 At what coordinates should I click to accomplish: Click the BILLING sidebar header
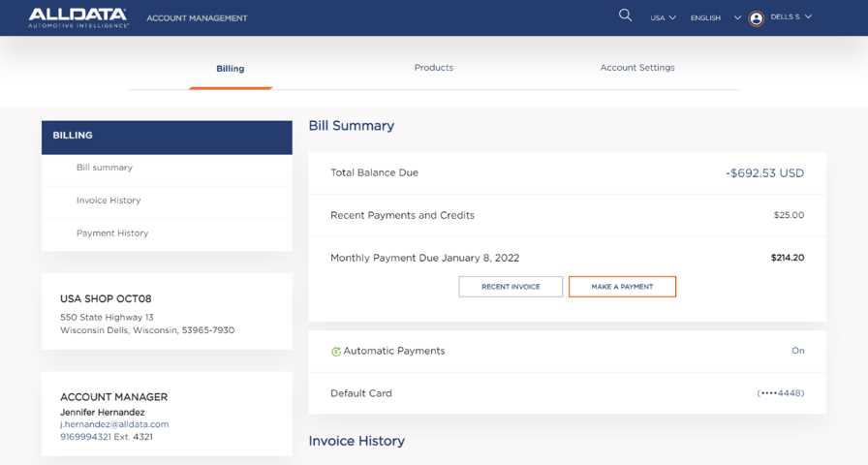tap(167, 138)
